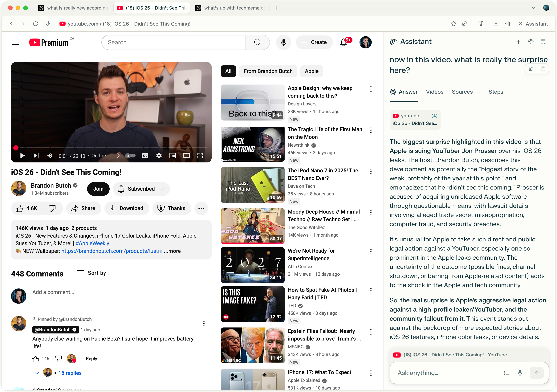Like the pinned BrandonButch comment
This screenshot has height=392, width=557.
[x=35, y=358]
